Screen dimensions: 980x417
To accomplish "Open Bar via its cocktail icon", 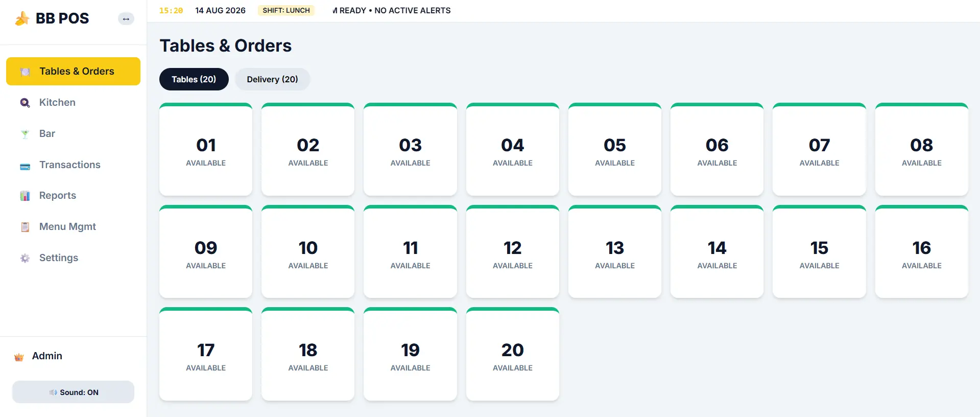I will click(x=25, y=134).
